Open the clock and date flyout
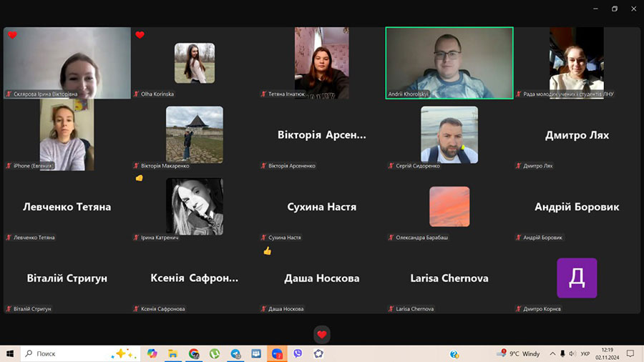644x362 pixels. [607, 353]
